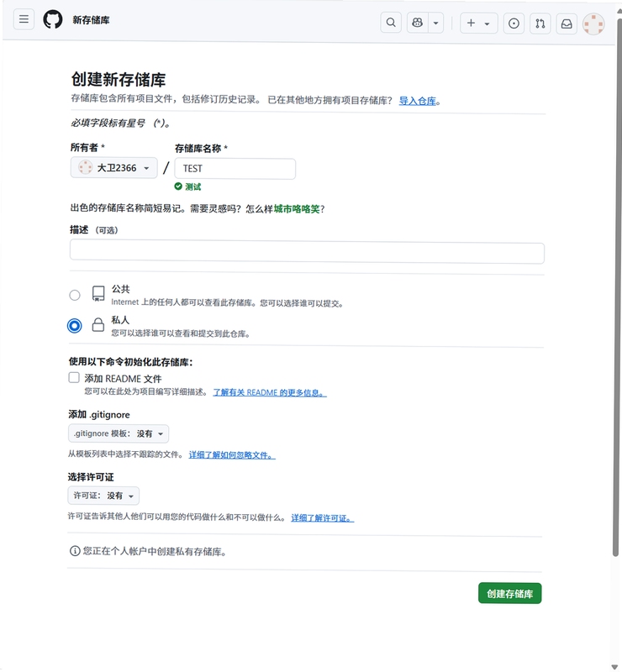Open the user profile avatar menu
This screenshot has width=622, height=672.
(x=593, y=24)
